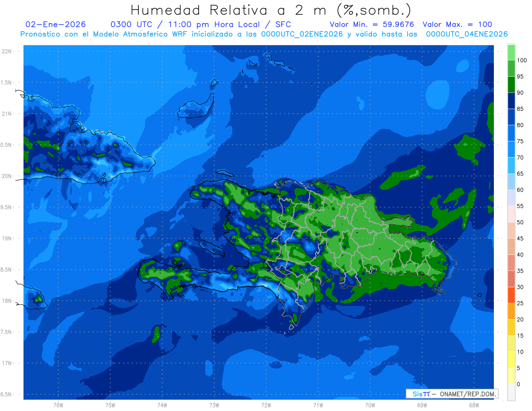Select the sky blue swatch between 65 and 70
The image size is (532, 411).
tap(511, 165)
